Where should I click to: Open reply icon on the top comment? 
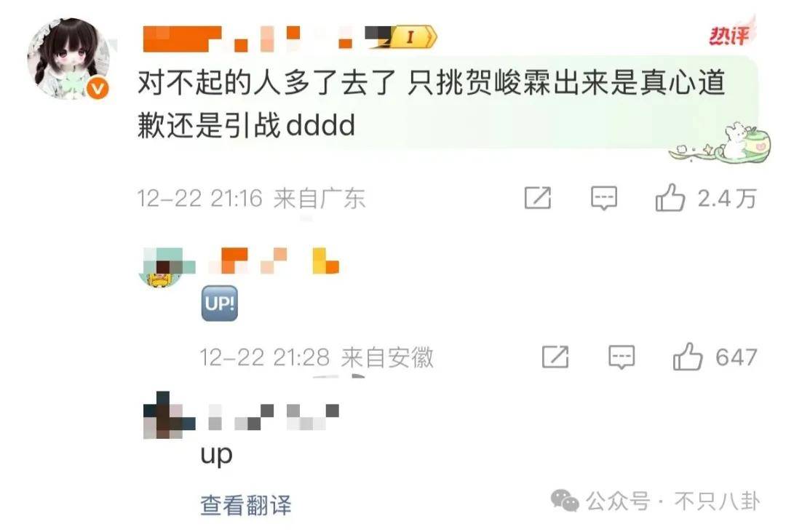pyautogui.click(x=604, y=198)
